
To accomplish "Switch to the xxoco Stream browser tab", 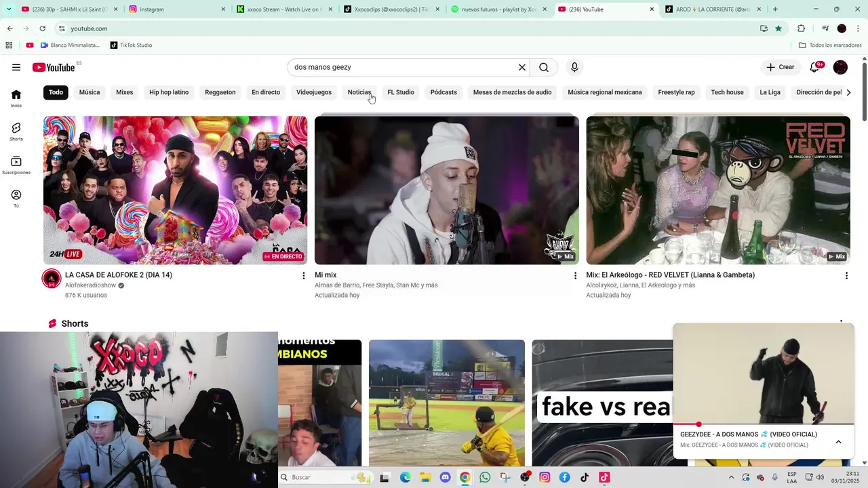I will (284, 9).
